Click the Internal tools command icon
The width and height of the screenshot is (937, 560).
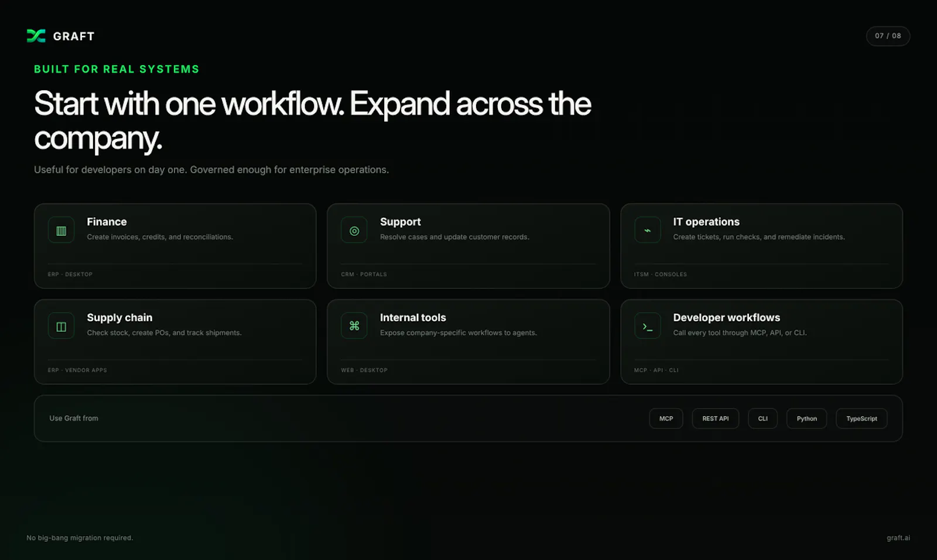[x=354, y=326]
